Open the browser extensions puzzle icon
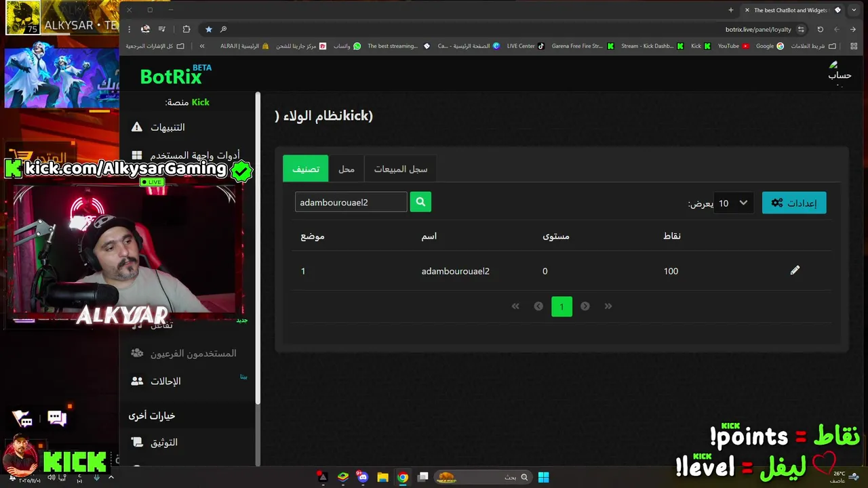868x488 pixels. tap(186, 29)
